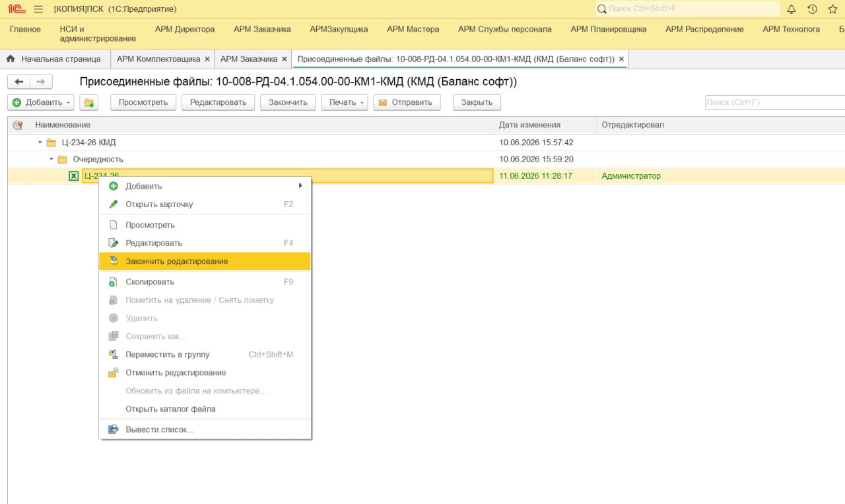Viewport: 845px width, 504px height.
Task: Open Начальная страница tab
Action: (55, 59)
